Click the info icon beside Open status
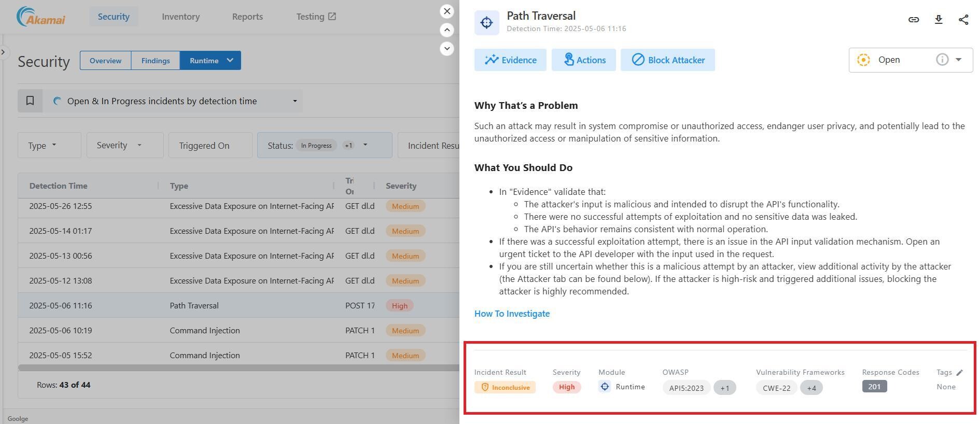The height and width of the screenshot is (424, 980). point(942,60)
